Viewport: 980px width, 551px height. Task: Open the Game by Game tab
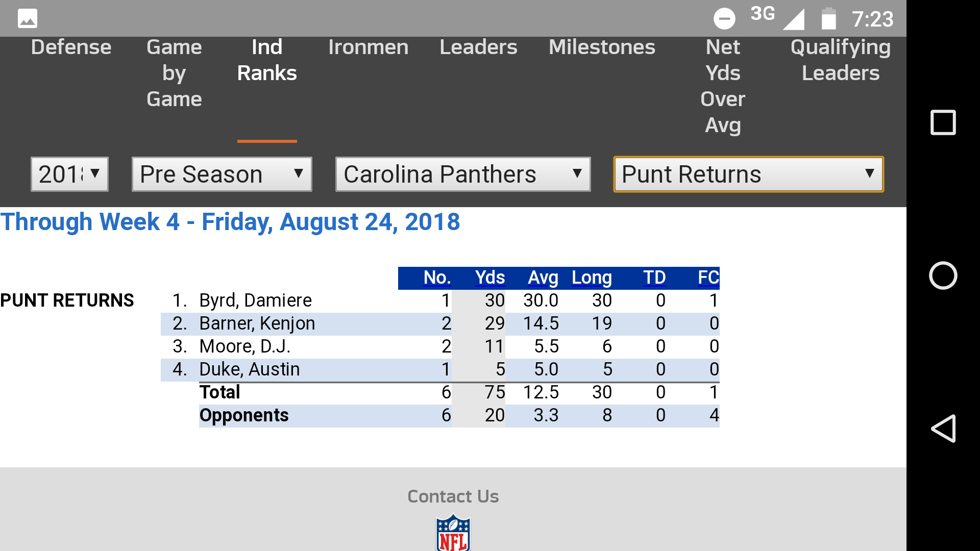(174, 73)
